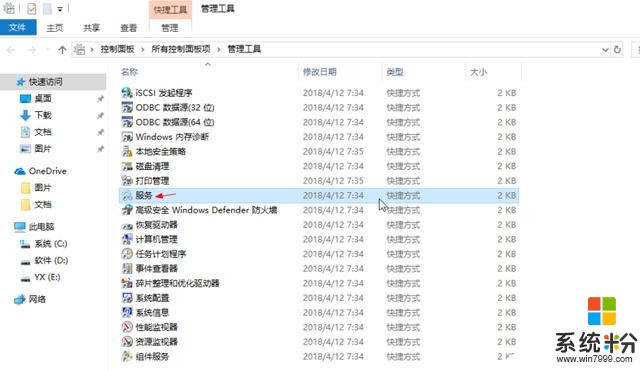Screen dimensions: 640x370
Task: Sort by the 修改日期 column header
Action: 320,72
